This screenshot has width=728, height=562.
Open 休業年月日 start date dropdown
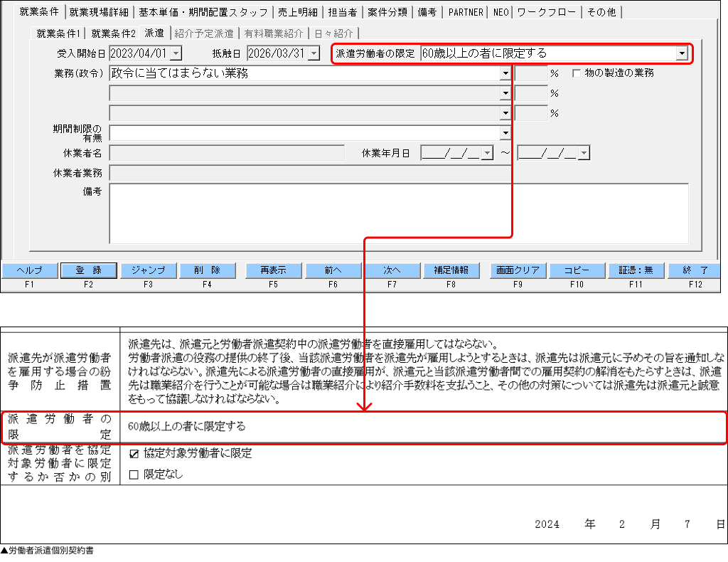tap(487, 153)
